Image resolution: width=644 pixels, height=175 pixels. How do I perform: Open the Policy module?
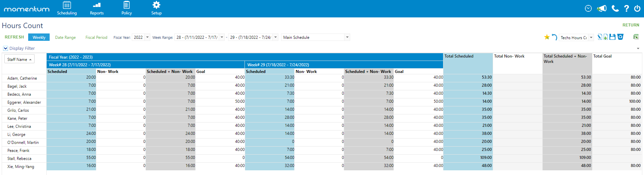point(126,8)
